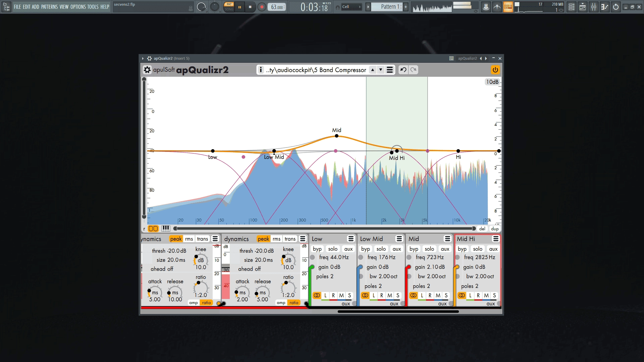Click the horizontal zoom slider below graph
The image size is (644, 362).
[324, 229]
